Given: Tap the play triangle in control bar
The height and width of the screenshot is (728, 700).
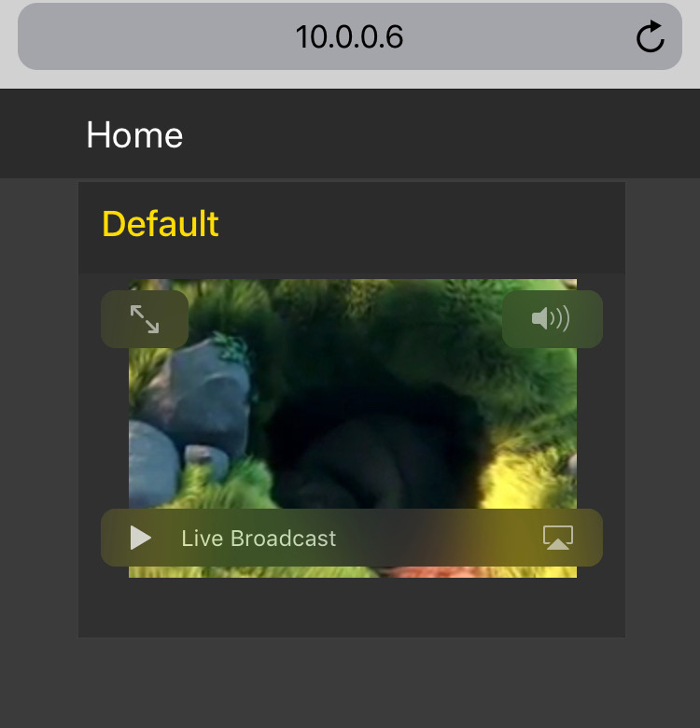Looking at the screenshot, I should coord(141,538).
